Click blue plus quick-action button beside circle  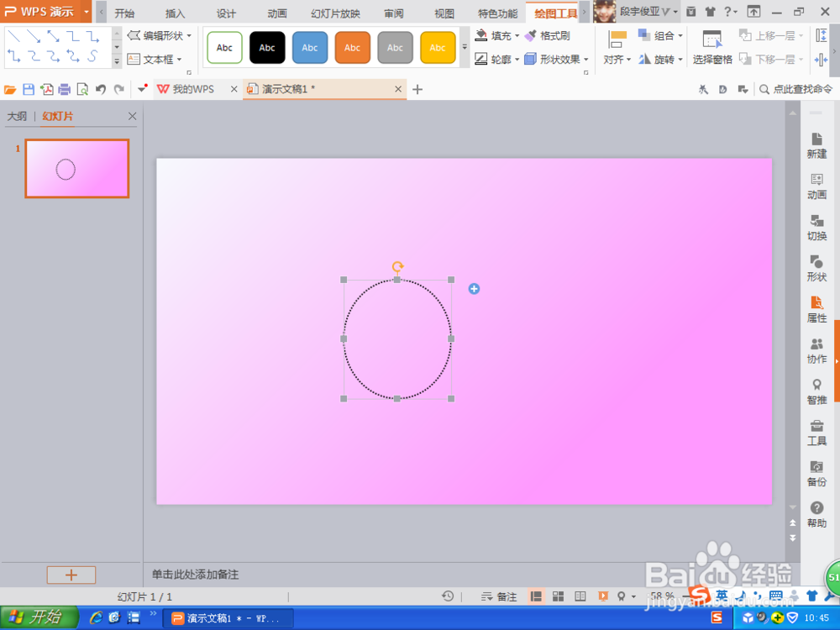474,289
